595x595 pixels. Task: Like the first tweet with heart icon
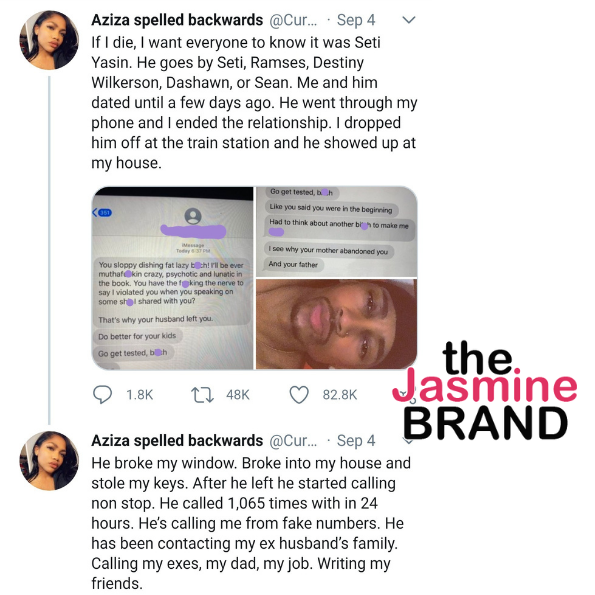point(299,395)
